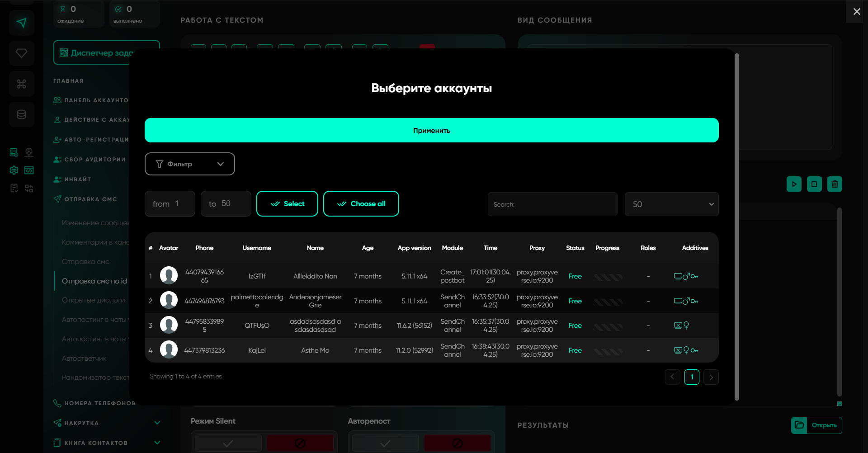868x453 pixels.
Task: Open the 50 entries per page dropdown
Action: coord(671,204)
